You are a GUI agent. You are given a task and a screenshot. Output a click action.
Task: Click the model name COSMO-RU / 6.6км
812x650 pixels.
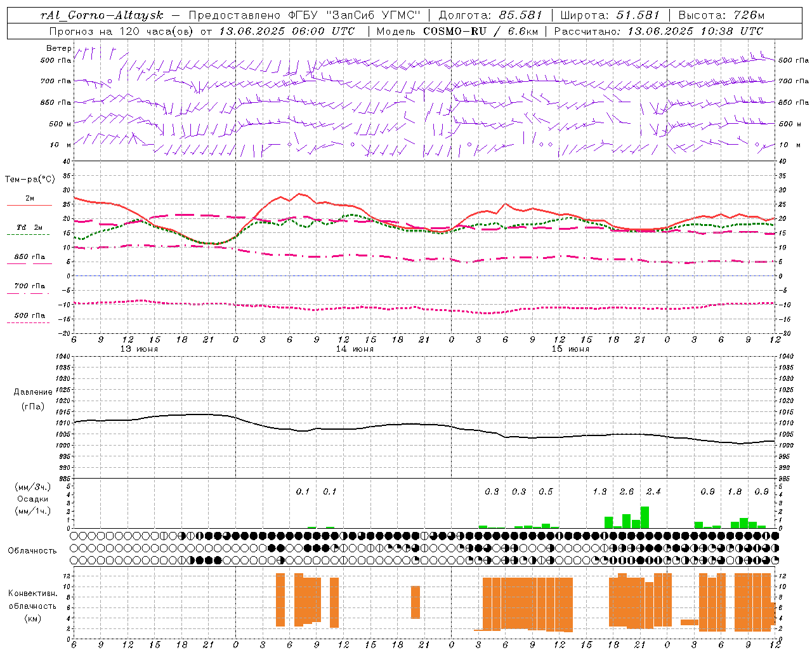tap(481, 31)
